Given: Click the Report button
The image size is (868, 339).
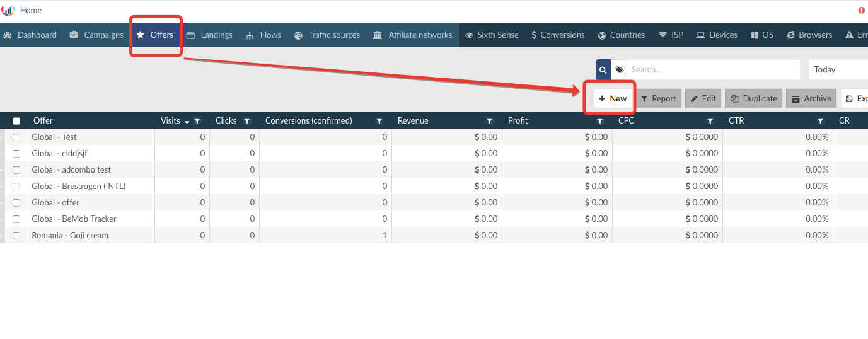Looking at the screenshot, I should (x=658, y=99).
